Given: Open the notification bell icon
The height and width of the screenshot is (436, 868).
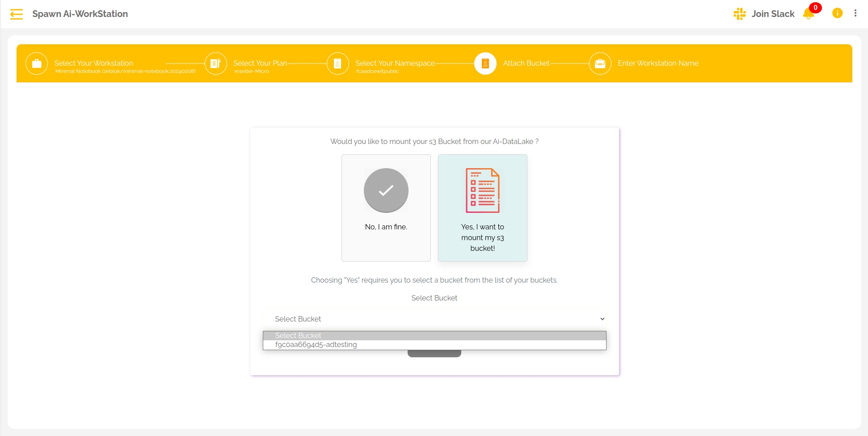Looking at the screenshot, I should click(x=809, y=14).
